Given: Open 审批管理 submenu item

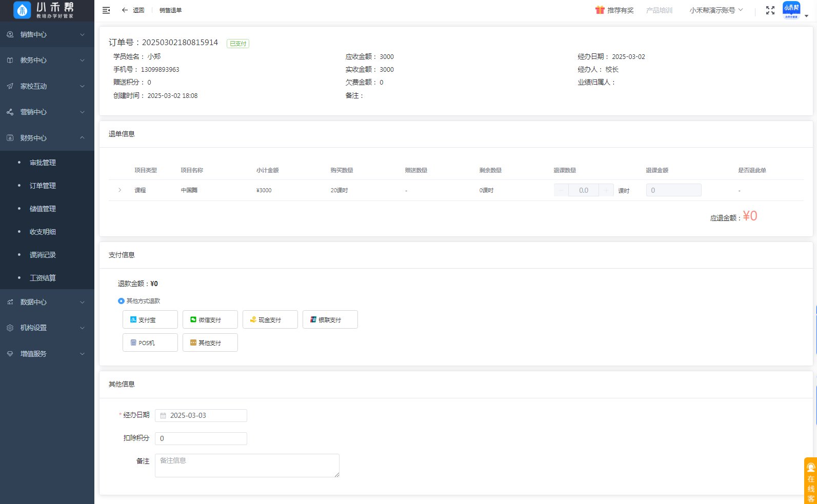Looking at the screenshot, I should tap(43, 163).
